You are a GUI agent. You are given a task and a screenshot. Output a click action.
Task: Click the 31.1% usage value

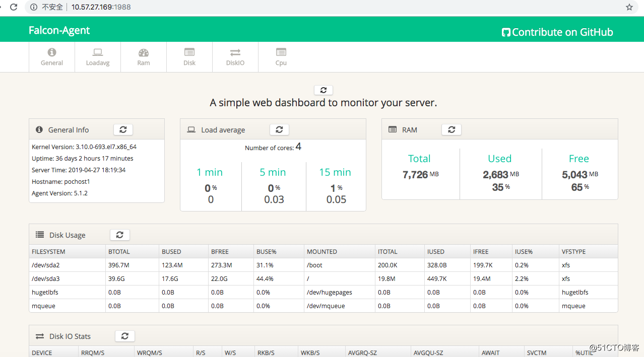[265, 265]
